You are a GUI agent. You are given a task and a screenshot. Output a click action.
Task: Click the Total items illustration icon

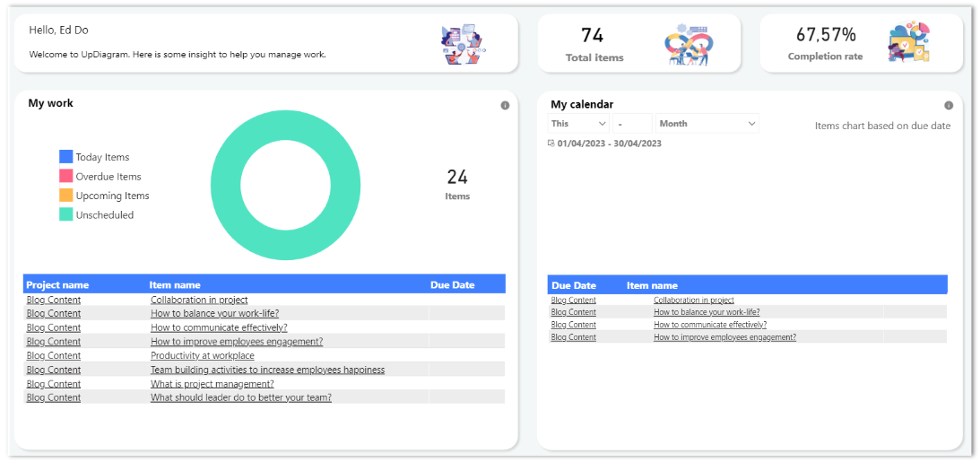pyautogui.click(x=688, y=44)
